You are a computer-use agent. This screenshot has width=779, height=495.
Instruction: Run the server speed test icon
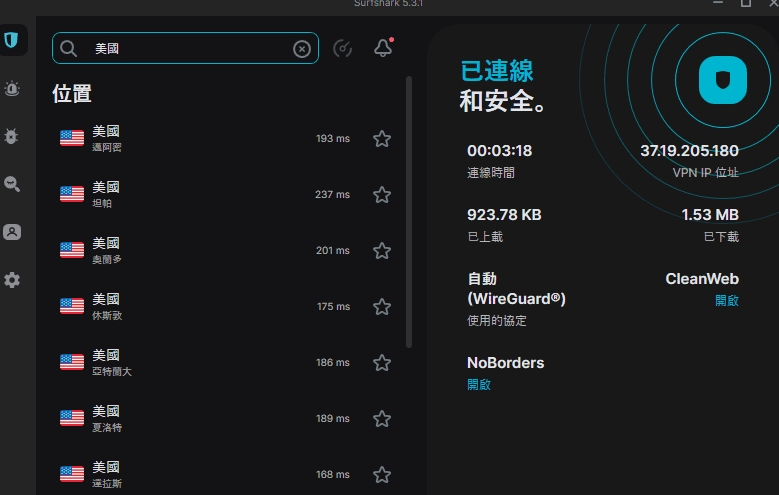pyautogui.click(x=342, y=48)
